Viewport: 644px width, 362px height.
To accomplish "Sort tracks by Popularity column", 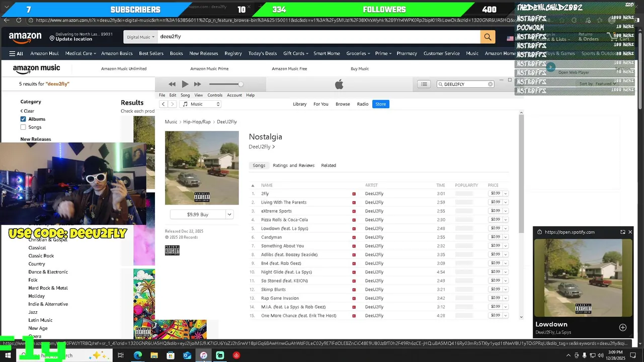I will point(466,185).
